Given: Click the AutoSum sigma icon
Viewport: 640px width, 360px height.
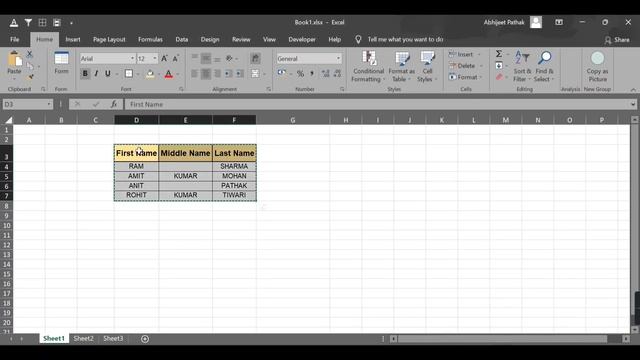Looking at the screenshot, I should coord(499,54).
